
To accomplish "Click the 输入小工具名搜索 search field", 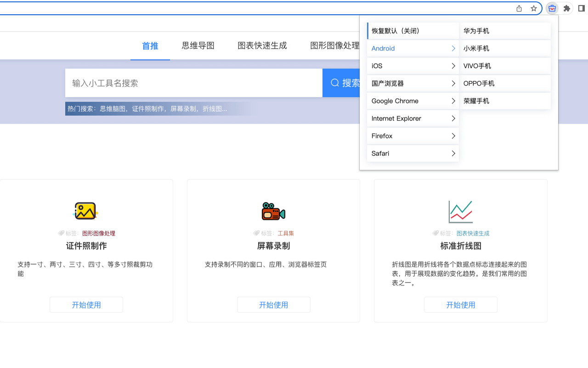I will (x=194, y=83).
